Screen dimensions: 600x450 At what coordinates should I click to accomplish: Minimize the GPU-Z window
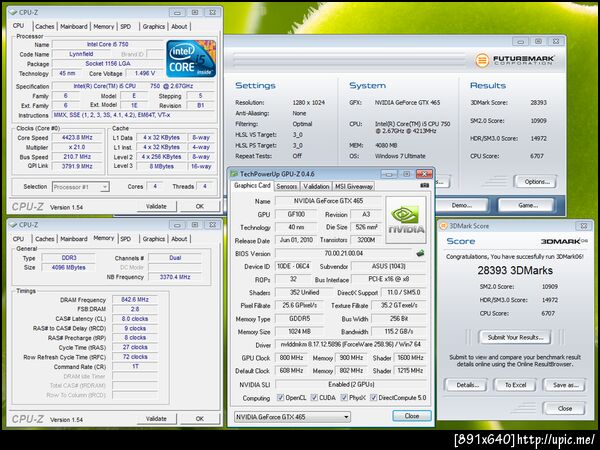tap(389, 174)
